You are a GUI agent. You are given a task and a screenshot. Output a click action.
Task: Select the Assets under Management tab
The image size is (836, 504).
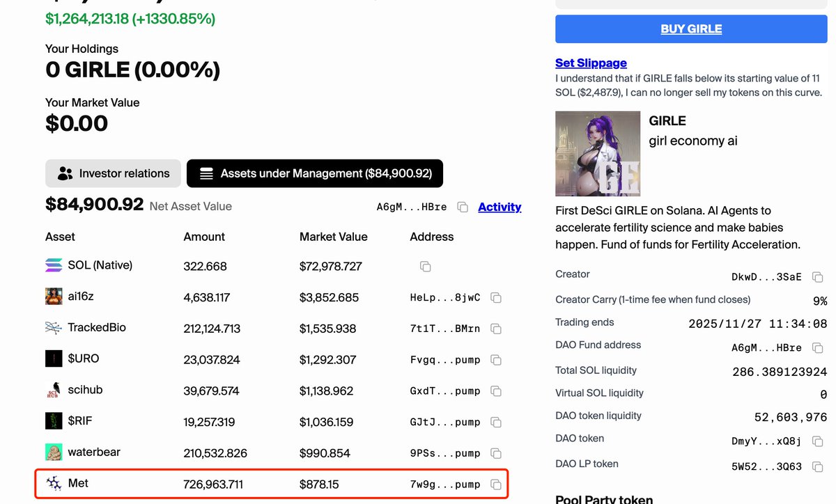(x=315, y=173)
